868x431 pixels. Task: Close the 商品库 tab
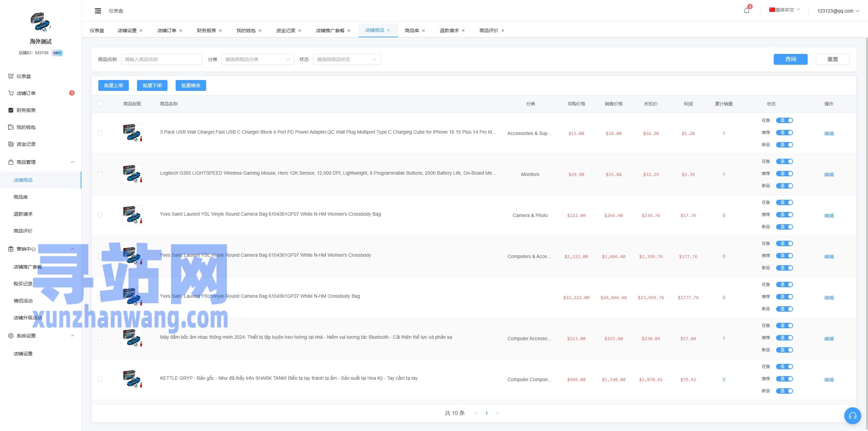pos(423,31)
